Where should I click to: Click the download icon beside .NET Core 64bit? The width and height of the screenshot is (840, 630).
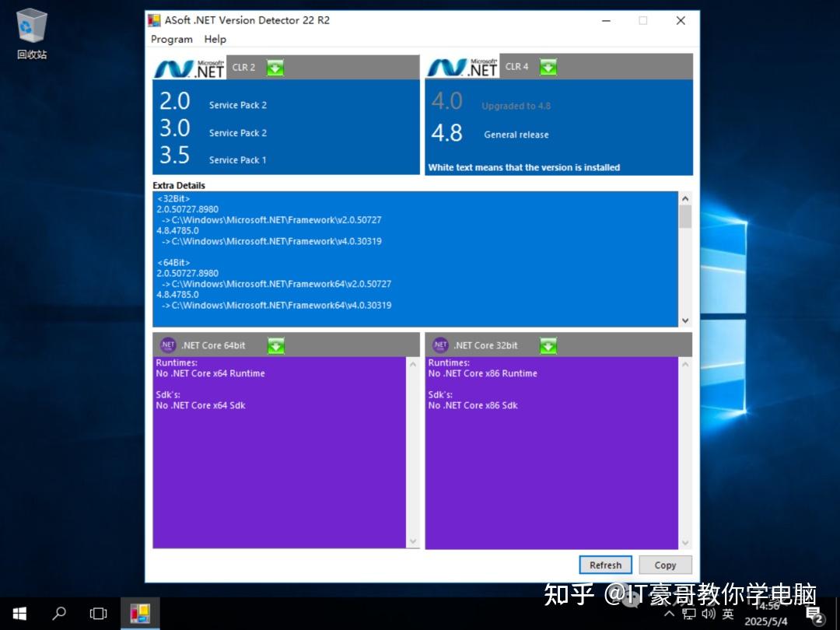click(x=275, y=345)
